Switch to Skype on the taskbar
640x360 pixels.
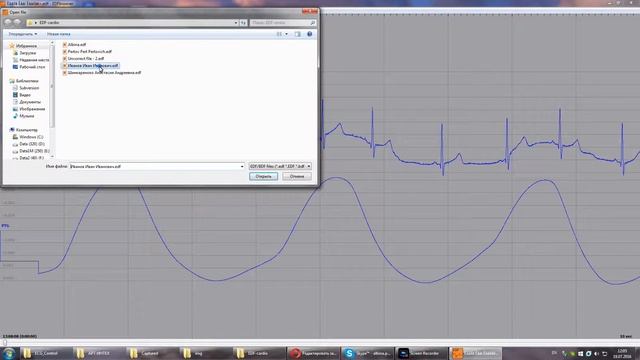pyautogui.click(x=367, y=353)
